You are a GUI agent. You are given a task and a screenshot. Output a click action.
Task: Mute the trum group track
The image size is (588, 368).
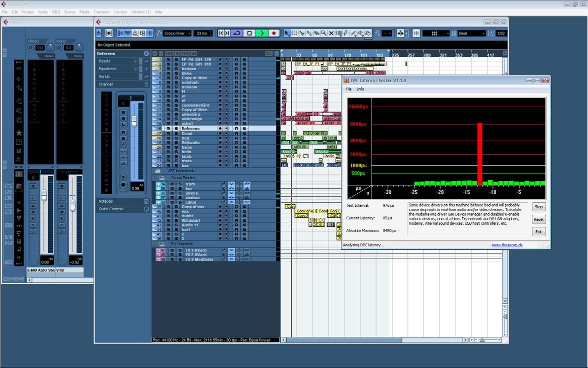[x=172, y=184]
